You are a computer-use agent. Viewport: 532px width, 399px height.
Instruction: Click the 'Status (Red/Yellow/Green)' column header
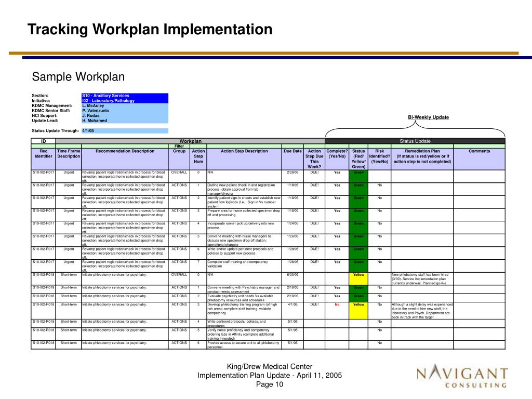358,159
